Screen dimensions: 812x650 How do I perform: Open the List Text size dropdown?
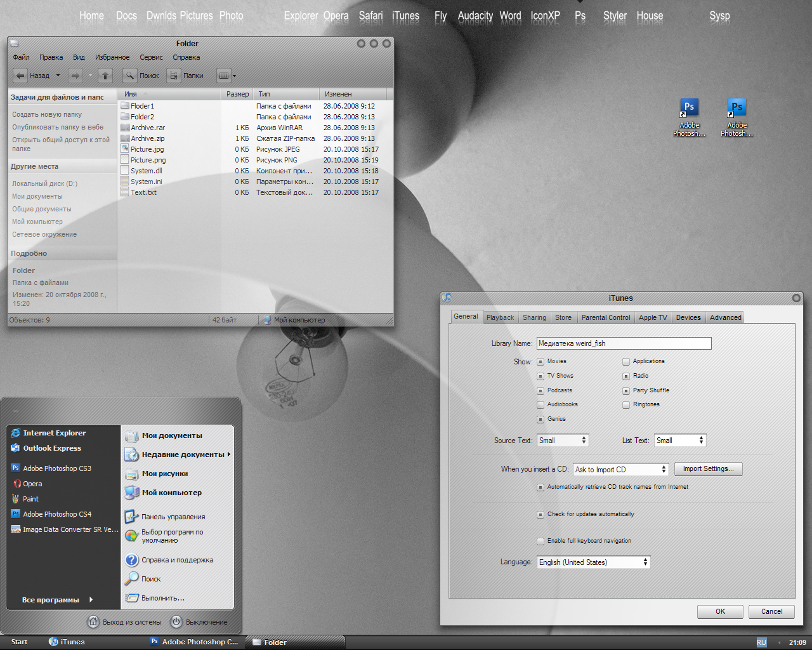[x=681, y=441]
